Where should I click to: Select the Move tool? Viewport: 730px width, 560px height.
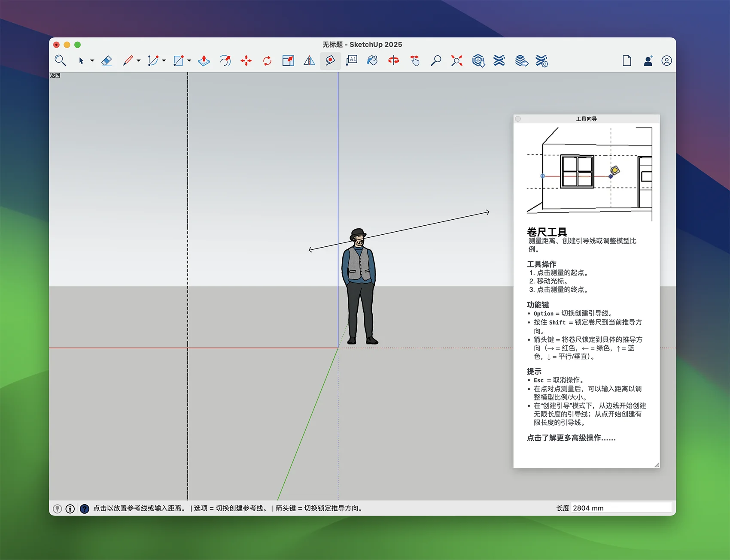pyautogui.click(x=246, y=61)
